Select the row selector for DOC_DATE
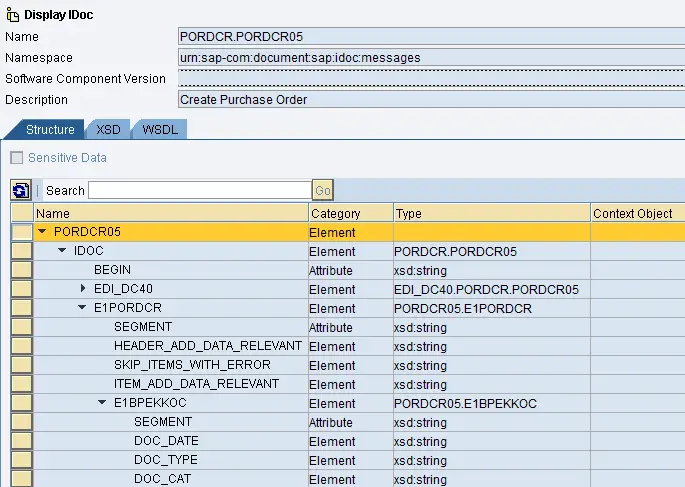685x487 pixels. coord(22,441)
